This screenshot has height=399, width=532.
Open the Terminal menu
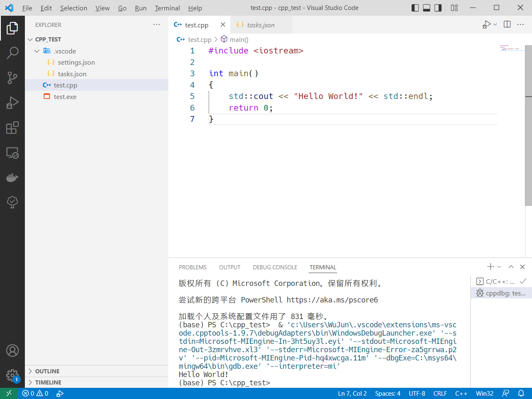(x=167, y=7)
